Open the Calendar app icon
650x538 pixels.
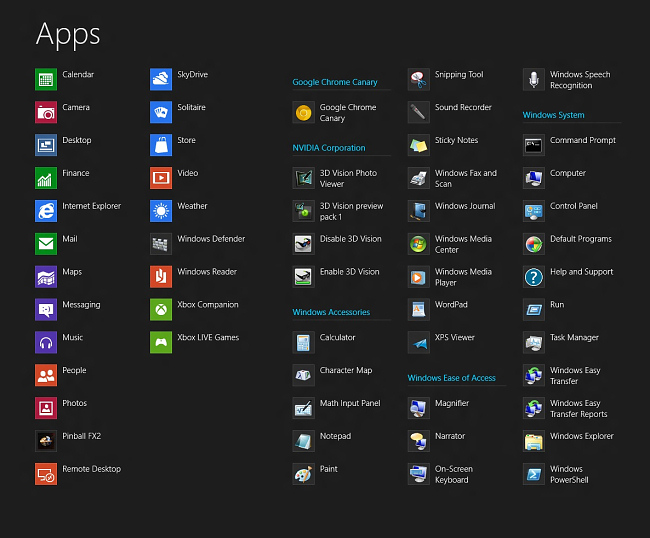(46, 79)
